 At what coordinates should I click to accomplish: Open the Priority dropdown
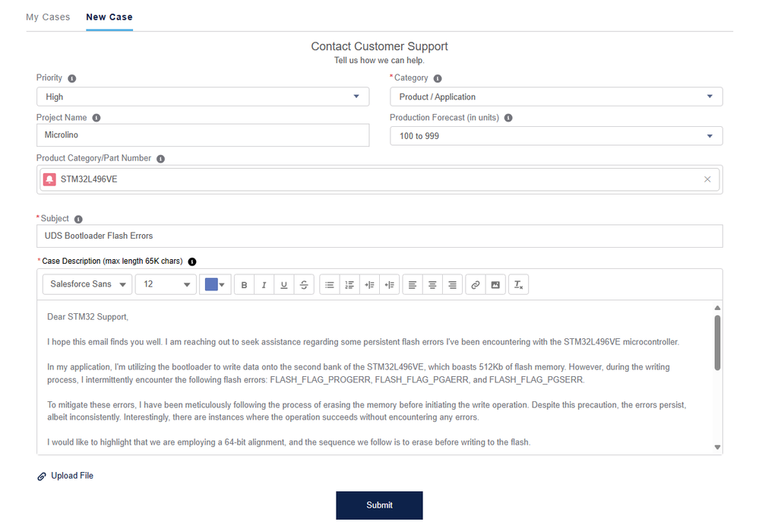pos(203,97)
